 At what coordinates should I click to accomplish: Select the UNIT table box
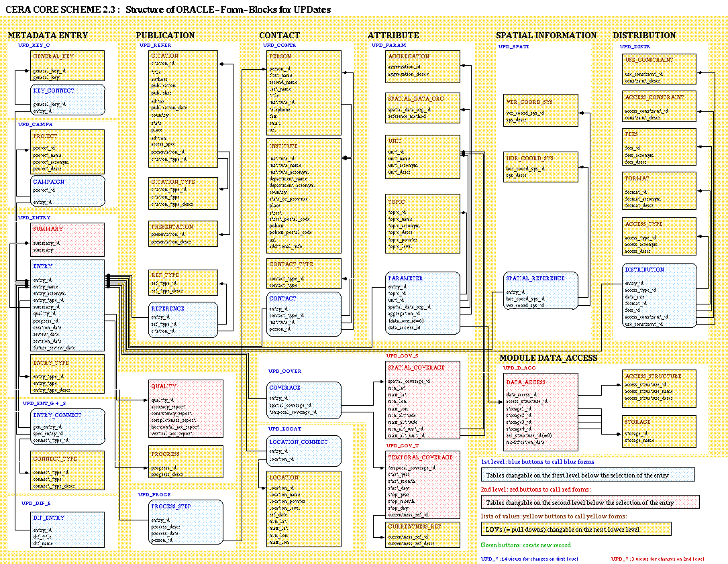(x=423, y=157)
